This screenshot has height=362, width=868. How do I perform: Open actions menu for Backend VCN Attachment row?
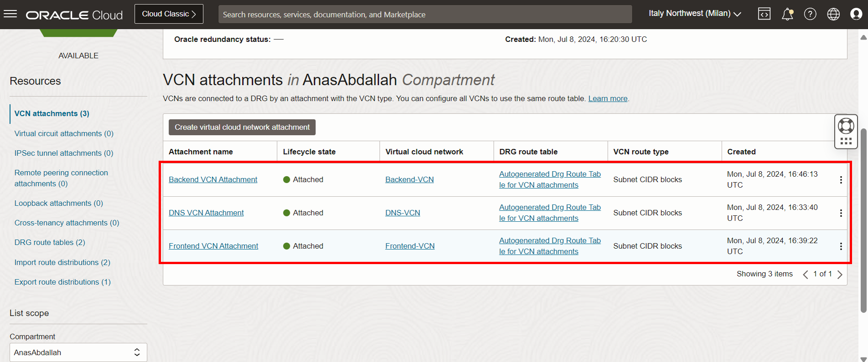pos(841,180)
